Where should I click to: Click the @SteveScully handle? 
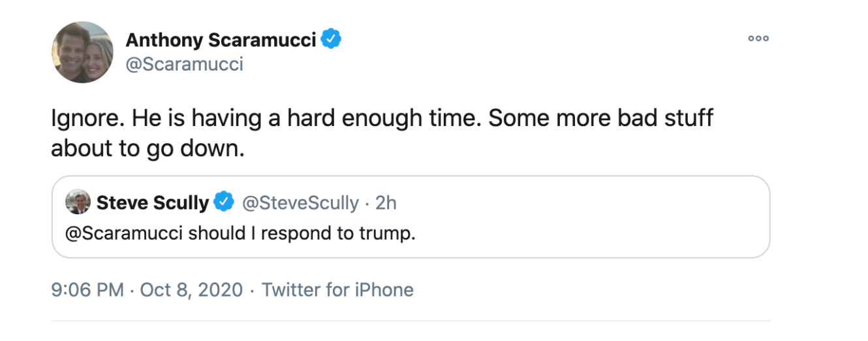[300, 203]
